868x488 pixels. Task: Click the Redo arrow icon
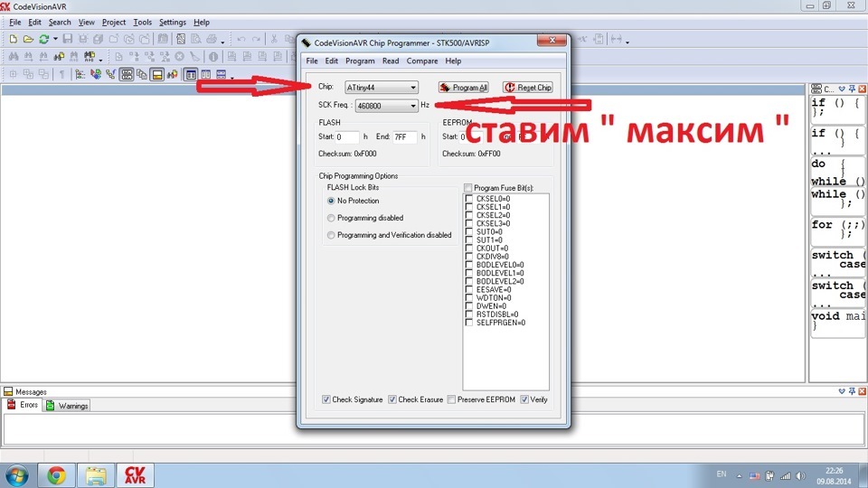coord(256,39)
